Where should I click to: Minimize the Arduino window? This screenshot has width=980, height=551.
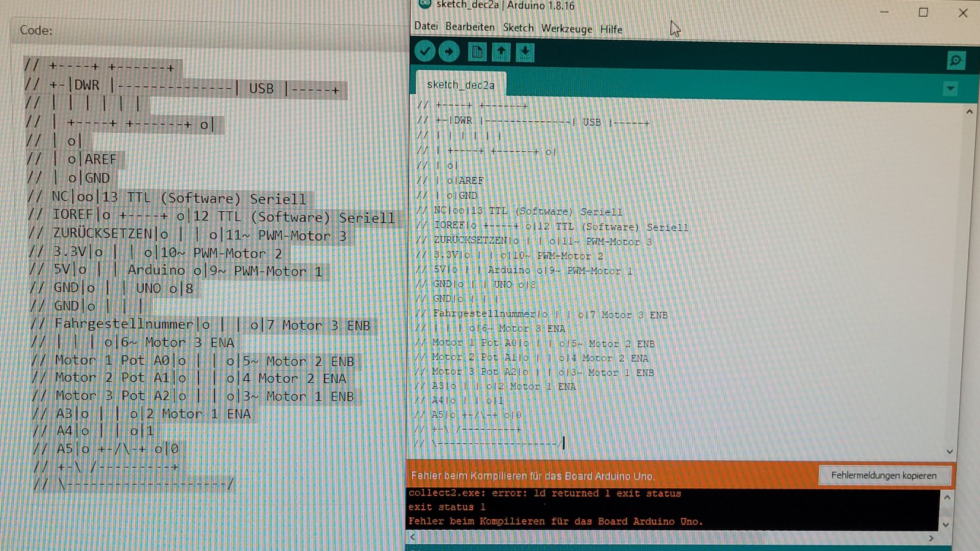click(x=884, y=12)
